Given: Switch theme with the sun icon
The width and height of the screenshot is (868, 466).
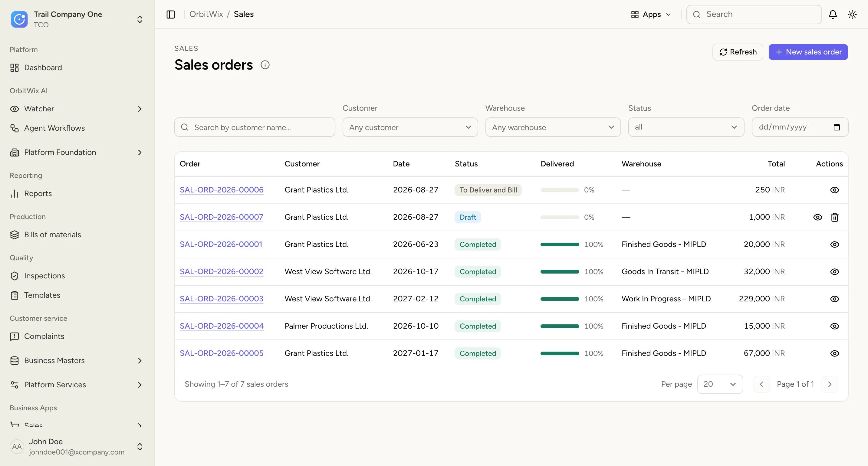Looking at the screenshot, I should pos(852,14).
